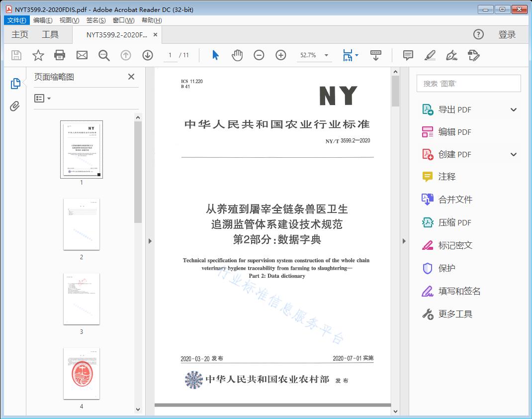Screen dimensions: 532x419
Task: Open the Fill & Sign pen icon
Action: tap(451, 55)
